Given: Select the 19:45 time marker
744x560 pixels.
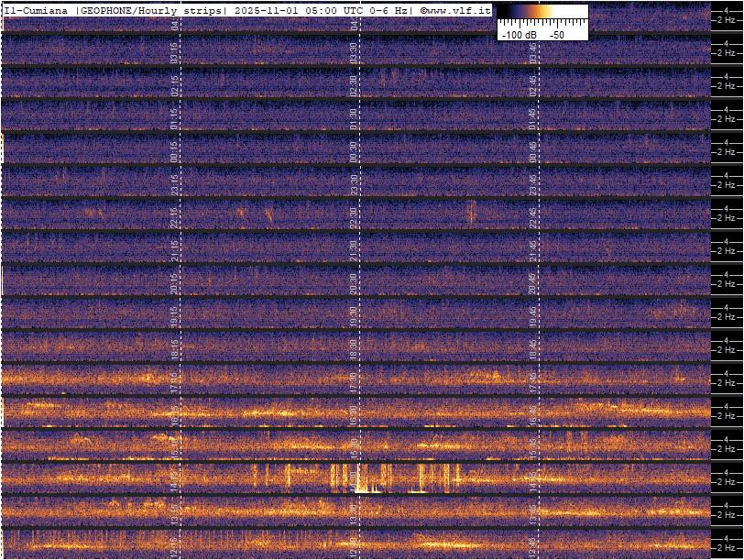Looking at the screenshot, I should pyautogui.click(x=532, y=315).
